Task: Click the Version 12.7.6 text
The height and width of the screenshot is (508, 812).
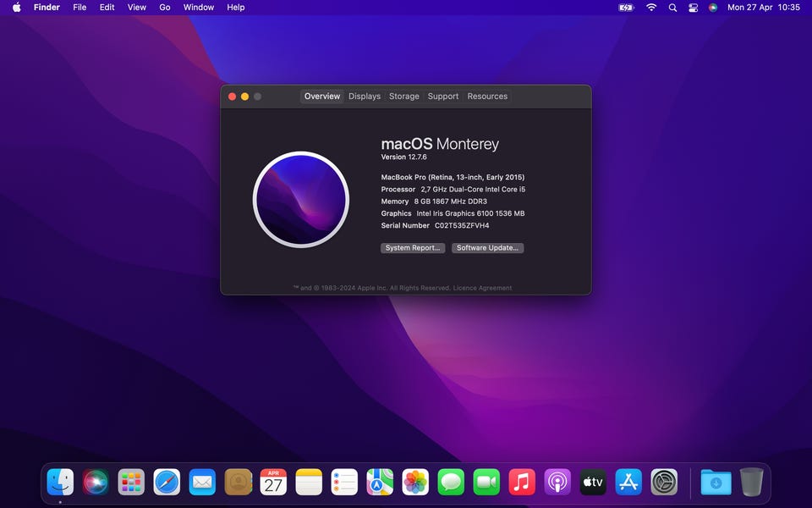Action: 404,157
